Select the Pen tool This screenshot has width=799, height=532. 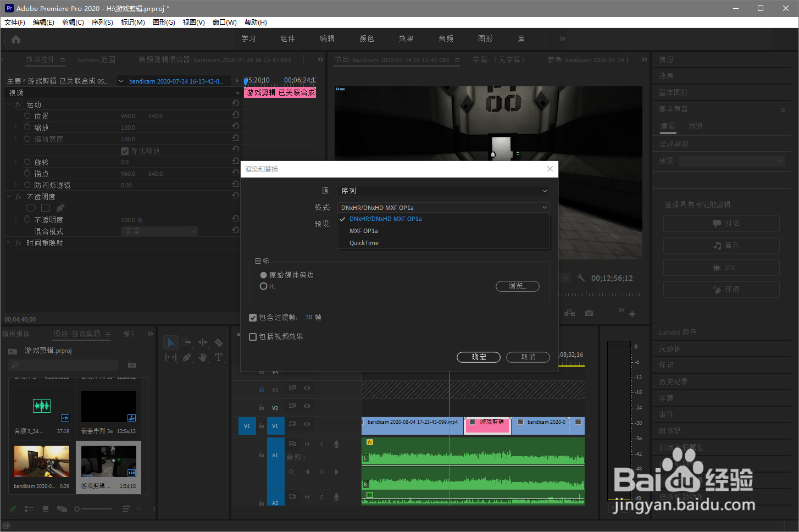click(x=187, y=357)
